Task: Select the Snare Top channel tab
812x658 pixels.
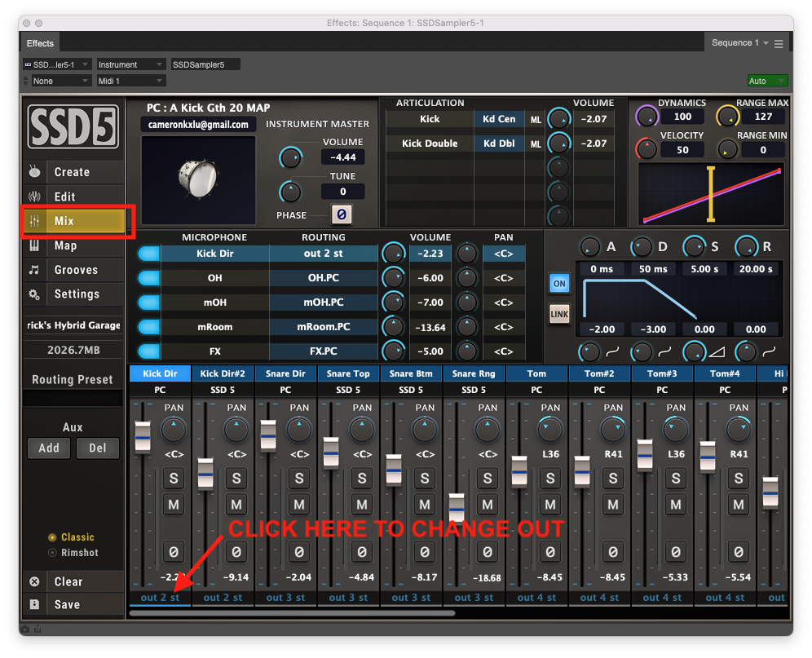Action: pos(348,373)
